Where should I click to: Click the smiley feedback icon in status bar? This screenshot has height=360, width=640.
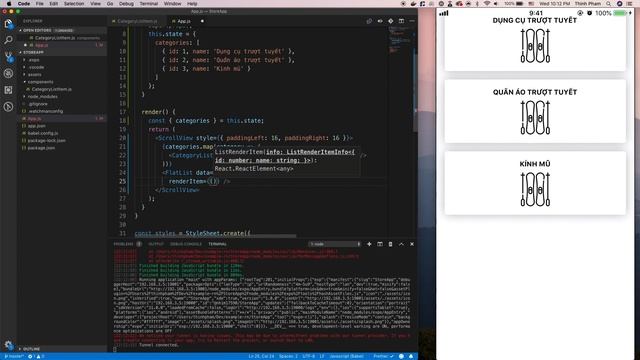401,356
